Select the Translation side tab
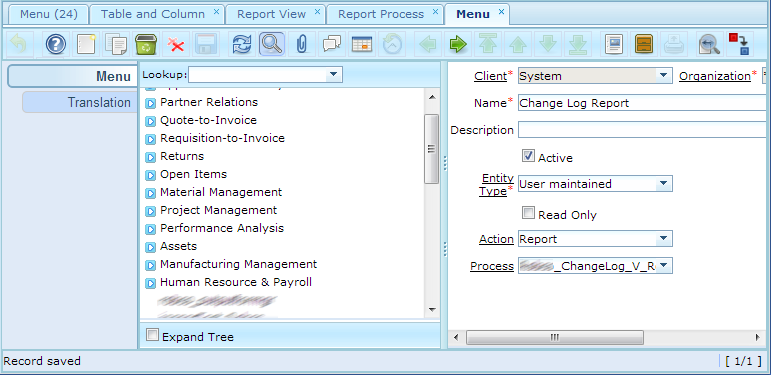Screen dimensions: 771x375 tap(80, 102)
